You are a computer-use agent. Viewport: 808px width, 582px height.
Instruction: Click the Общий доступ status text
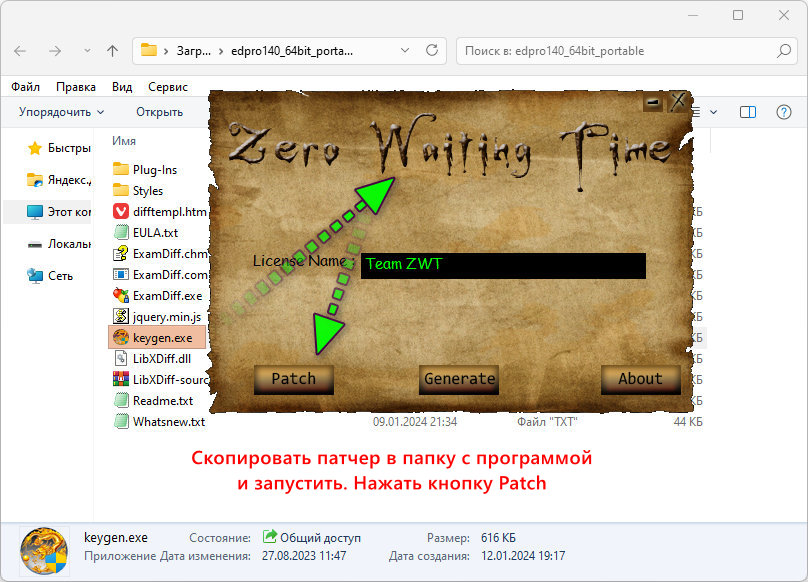coord(320,538)
